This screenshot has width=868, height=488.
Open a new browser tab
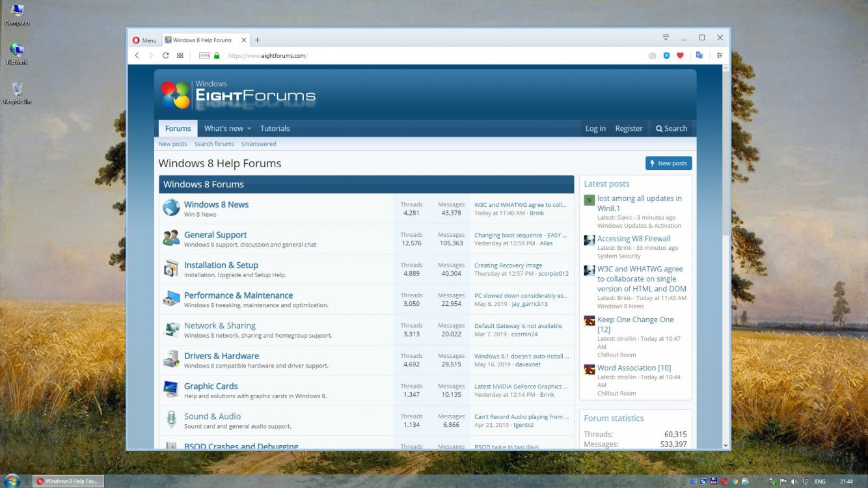257,40
